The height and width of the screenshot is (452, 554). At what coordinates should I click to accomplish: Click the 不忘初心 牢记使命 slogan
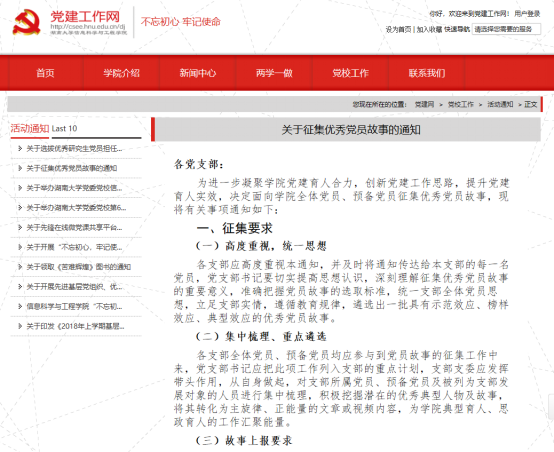pyautogui.click(x=181, y=22)
